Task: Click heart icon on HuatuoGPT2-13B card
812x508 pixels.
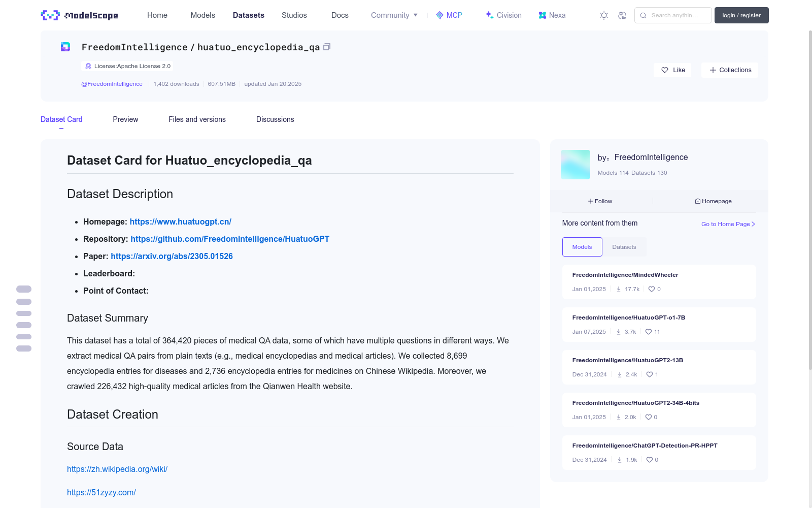Action: click(650, 374)
